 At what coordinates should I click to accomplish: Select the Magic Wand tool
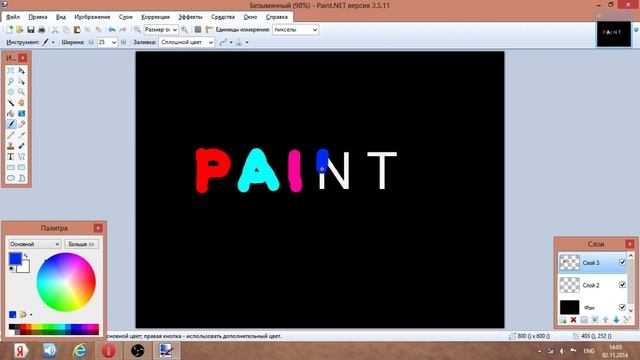(x=11, y=102)
